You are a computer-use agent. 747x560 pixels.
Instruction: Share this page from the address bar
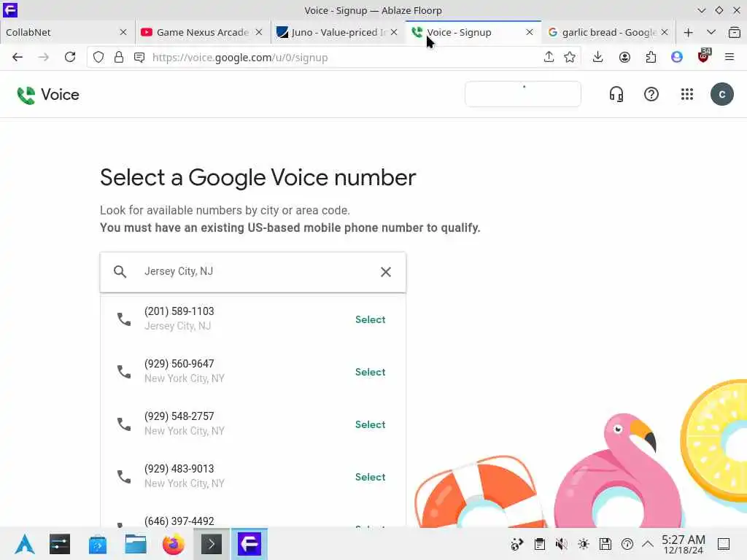click(x=549, y=57)
